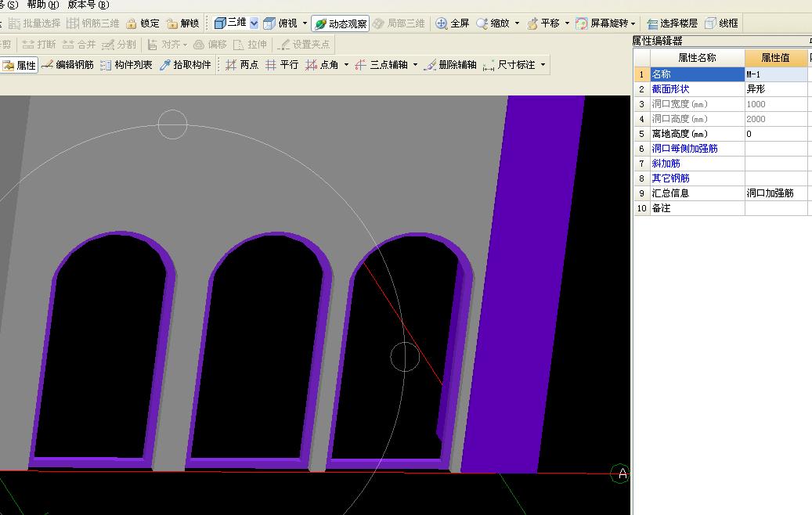
Task: Select 两点 two-point auxiliary axis
Action: [x=242, y=65]
